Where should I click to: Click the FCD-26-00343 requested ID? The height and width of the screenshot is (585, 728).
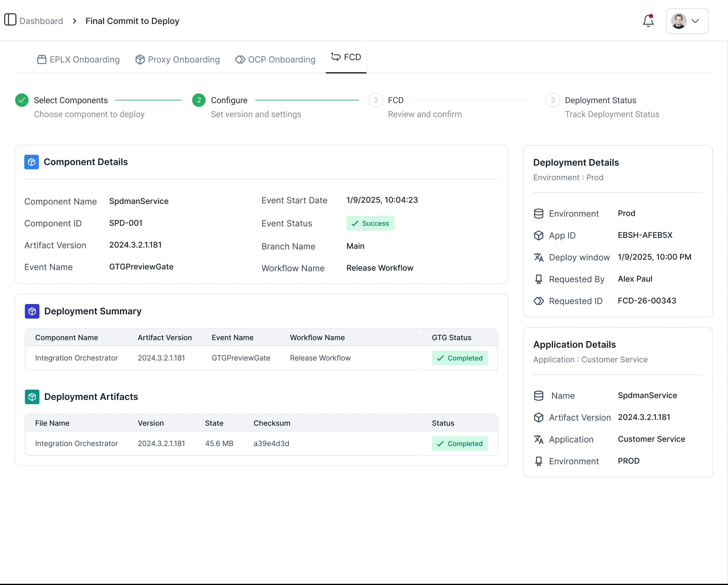647,301
